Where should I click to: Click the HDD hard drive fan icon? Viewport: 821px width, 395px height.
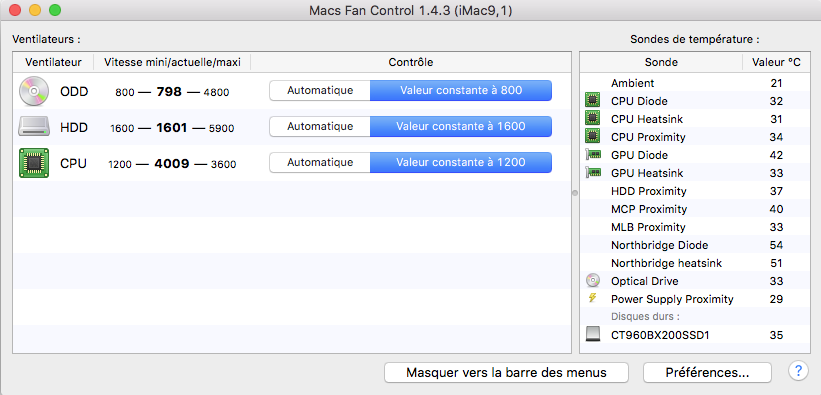34,127
